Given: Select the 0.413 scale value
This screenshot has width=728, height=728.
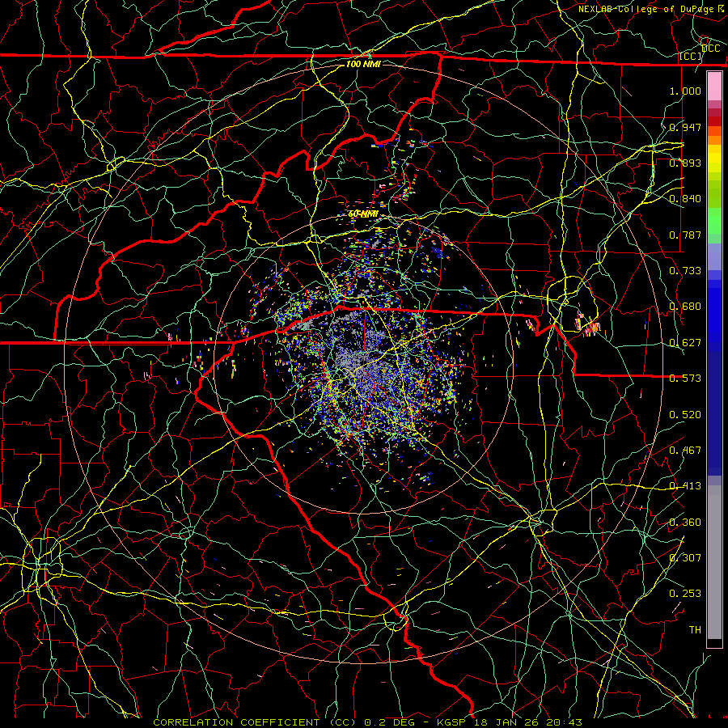Looking at the screenshot, I should [x=685, y=486].
